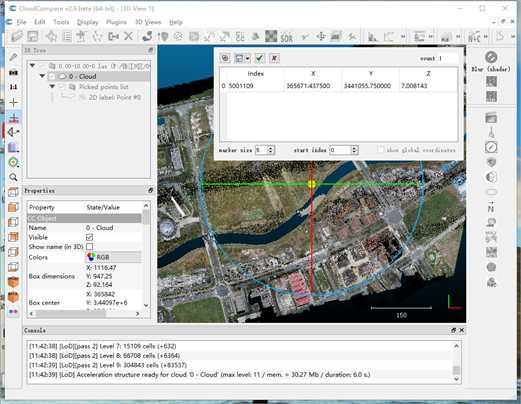Click the SOR filter icon

click(286, 37)
